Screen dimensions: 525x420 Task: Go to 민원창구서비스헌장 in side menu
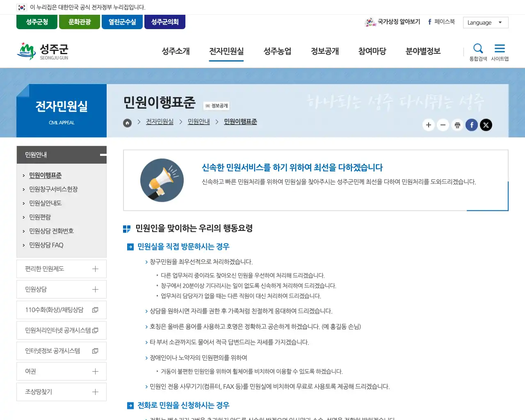point(53,189)
